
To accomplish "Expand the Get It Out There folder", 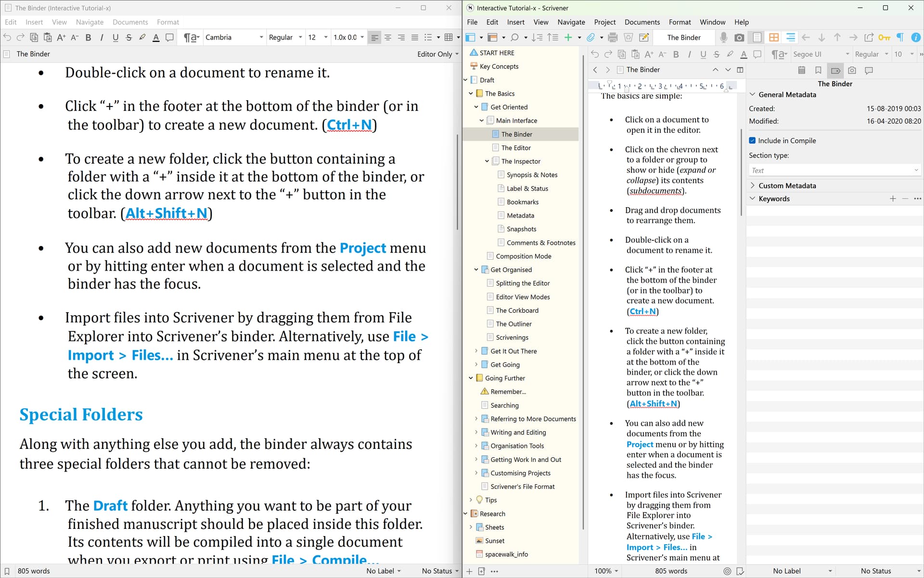I will coord(476,351).
